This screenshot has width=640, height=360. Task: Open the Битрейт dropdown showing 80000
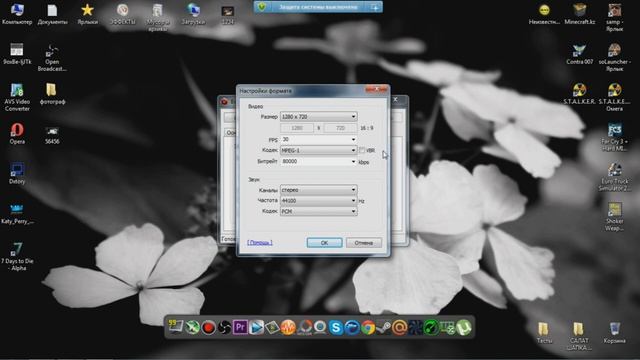tap(318, 162)
